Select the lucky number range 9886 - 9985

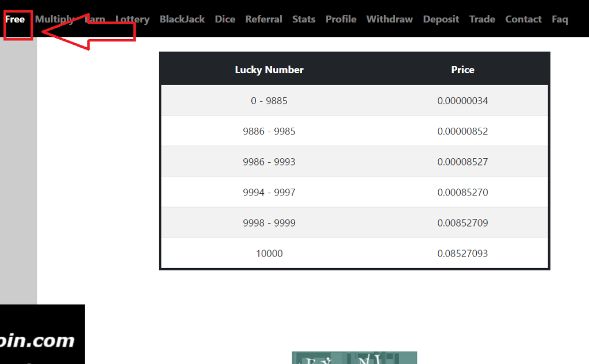tap(269, 131)
